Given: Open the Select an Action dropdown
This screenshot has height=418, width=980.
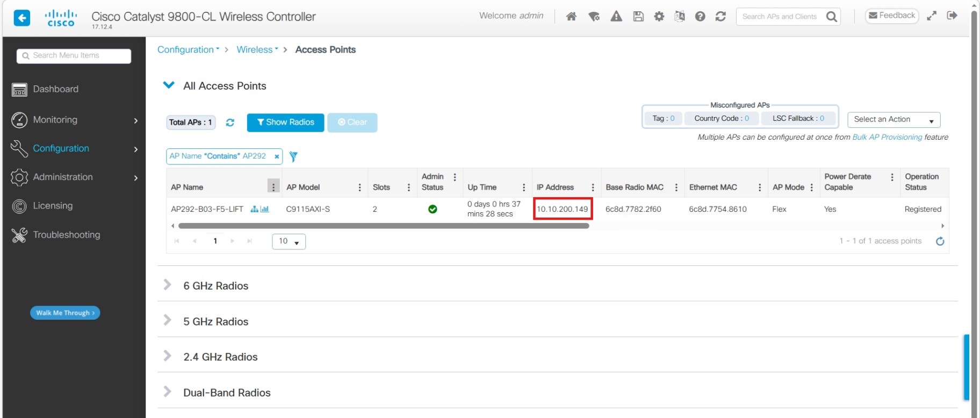Looking at the screenshot, I should tap(893, 120).
